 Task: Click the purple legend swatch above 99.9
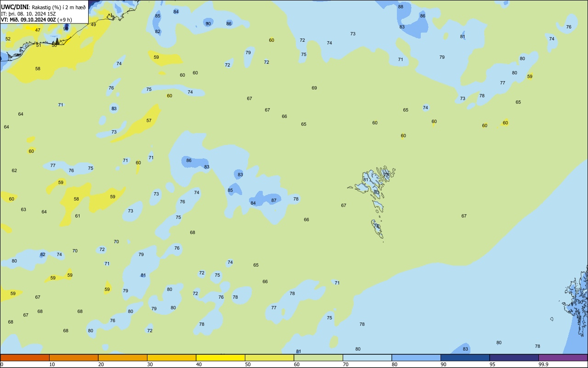coord(563,357)
